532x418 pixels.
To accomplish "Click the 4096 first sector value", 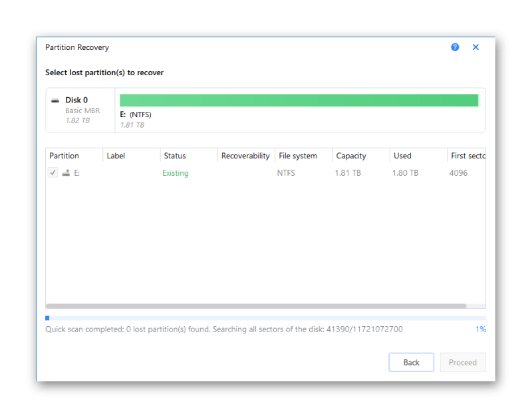I will click(458, 173).
